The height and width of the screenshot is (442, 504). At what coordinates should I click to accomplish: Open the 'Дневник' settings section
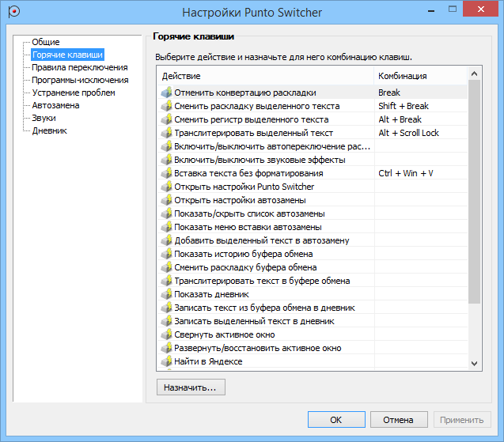[x=50, y=130]
